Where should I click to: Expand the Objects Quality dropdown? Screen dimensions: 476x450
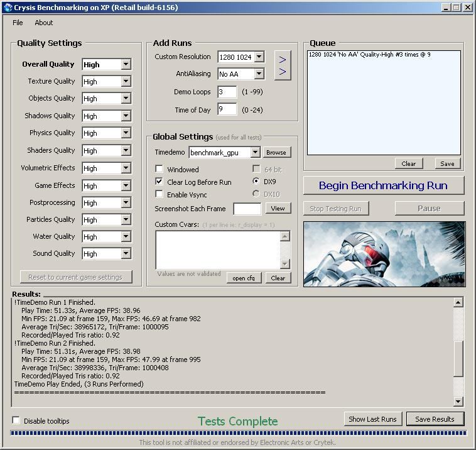click(126, 99)
